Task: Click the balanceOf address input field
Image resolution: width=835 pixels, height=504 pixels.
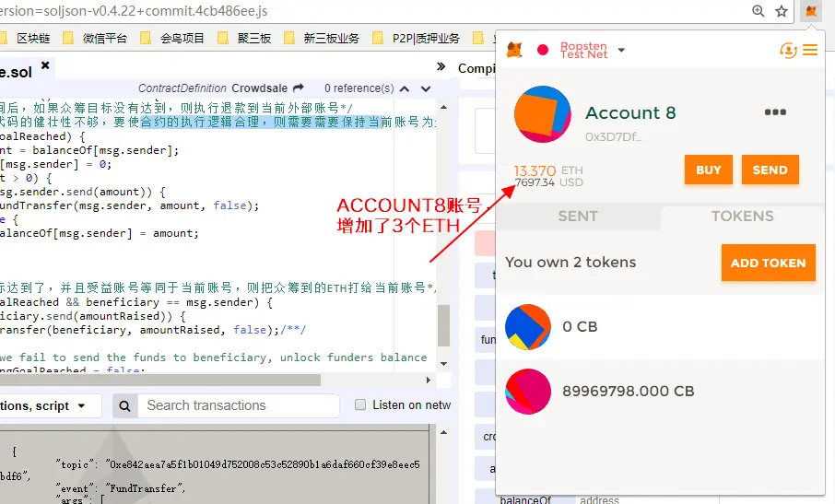Action: tap(646, 499)
